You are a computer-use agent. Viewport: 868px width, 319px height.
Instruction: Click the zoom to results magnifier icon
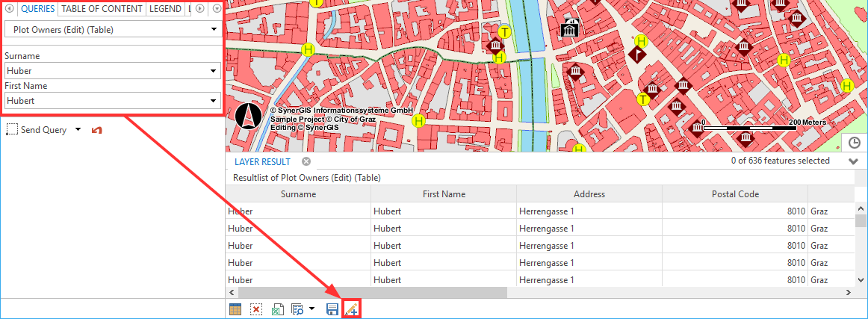pyautogui.click(x=297, y=309)
